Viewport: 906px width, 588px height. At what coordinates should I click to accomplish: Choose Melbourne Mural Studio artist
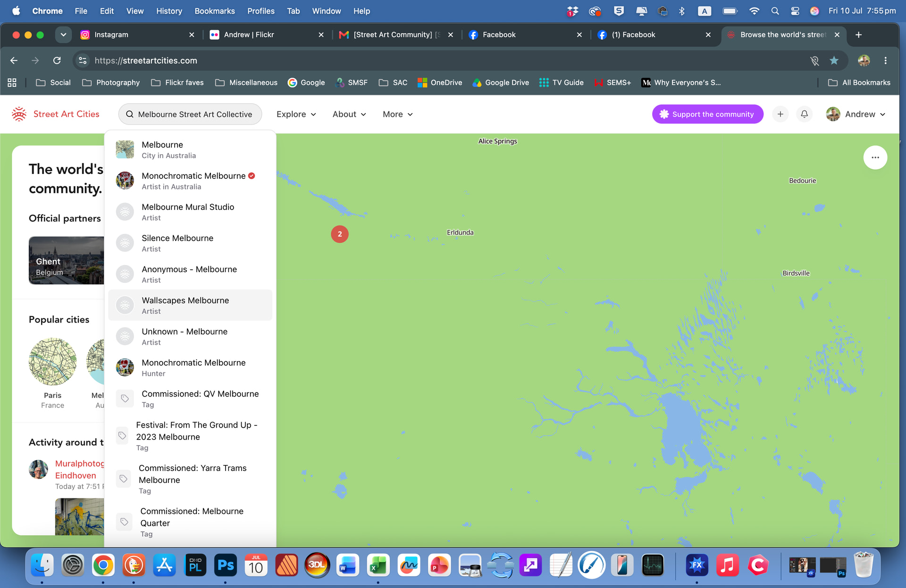click(x=190, y=212)
